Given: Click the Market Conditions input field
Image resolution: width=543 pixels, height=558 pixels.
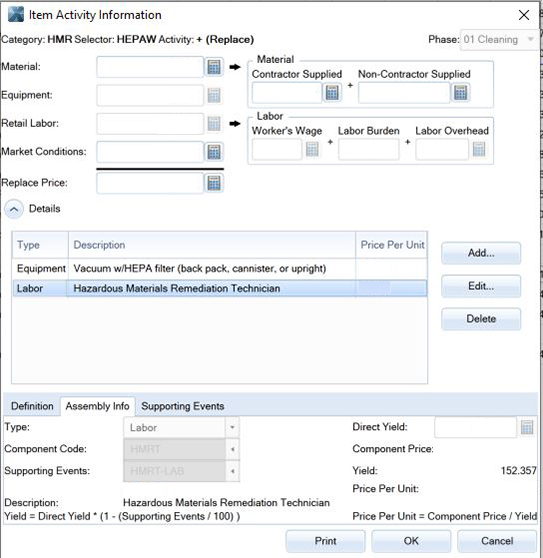Looking at the screenshot, I should click(150, 152).
